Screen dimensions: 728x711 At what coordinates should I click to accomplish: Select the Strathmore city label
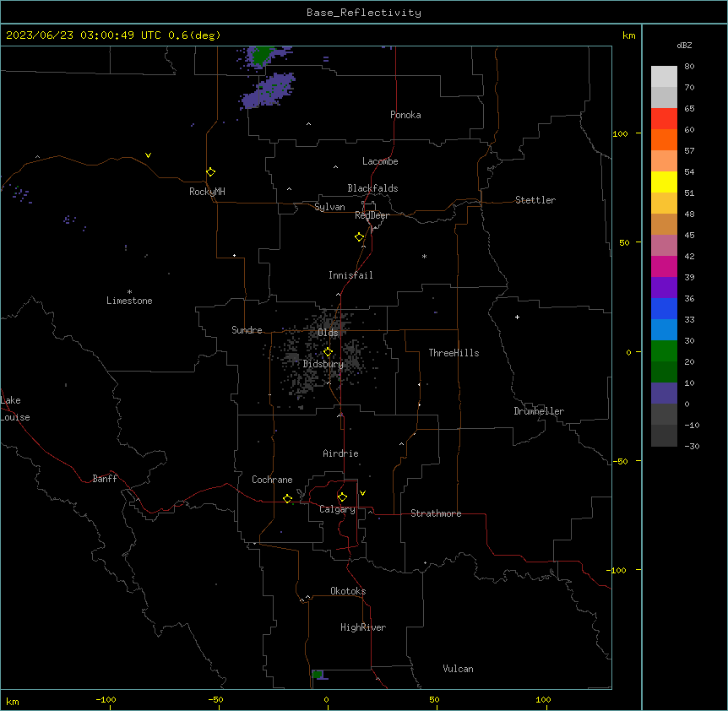pos(436,513)
